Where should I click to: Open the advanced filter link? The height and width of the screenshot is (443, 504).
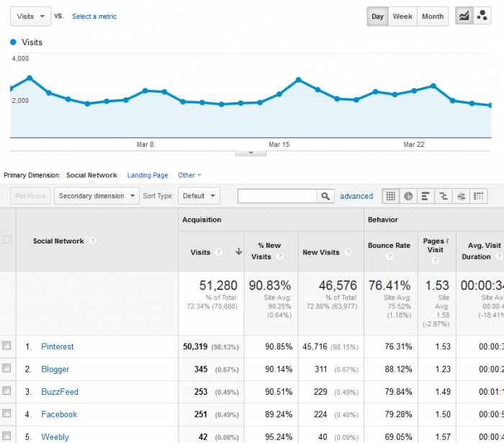tap(356, 196)
